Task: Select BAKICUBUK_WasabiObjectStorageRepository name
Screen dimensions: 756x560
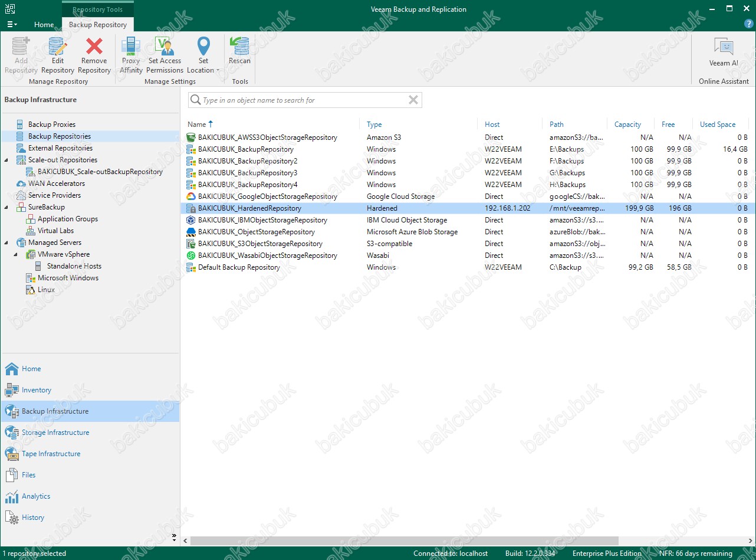Action: (x=268, y=256)
